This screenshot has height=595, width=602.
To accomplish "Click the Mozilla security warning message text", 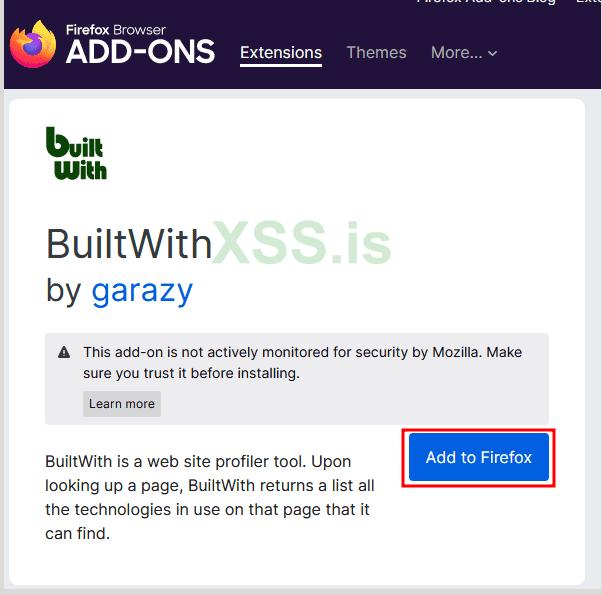I will point(303,363).
